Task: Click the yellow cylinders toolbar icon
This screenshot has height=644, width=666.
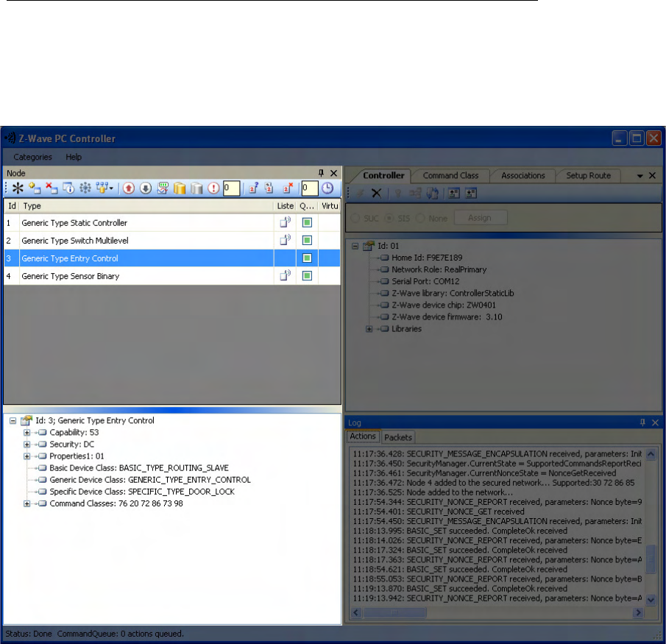Action: [x=180, y=188]
